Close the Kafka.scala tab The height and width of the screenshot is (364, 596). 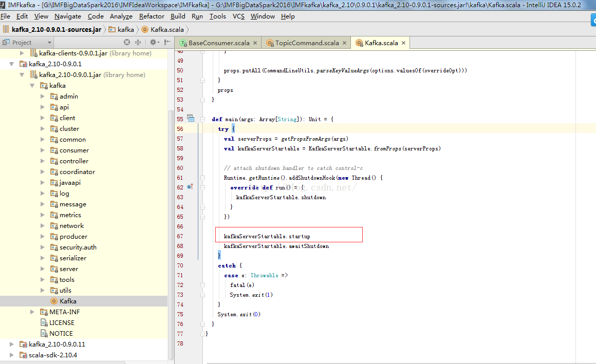pos(404,43)
